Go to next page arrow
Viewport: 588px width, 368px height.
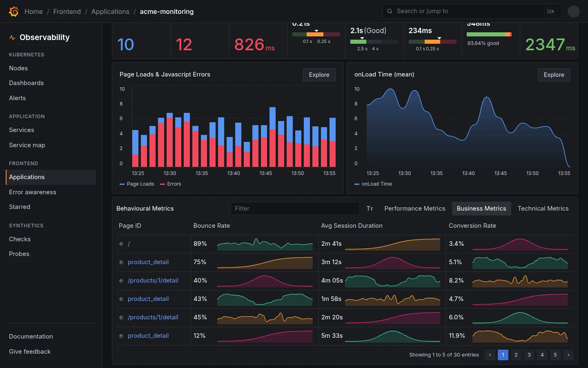click(x=568, y=355)
